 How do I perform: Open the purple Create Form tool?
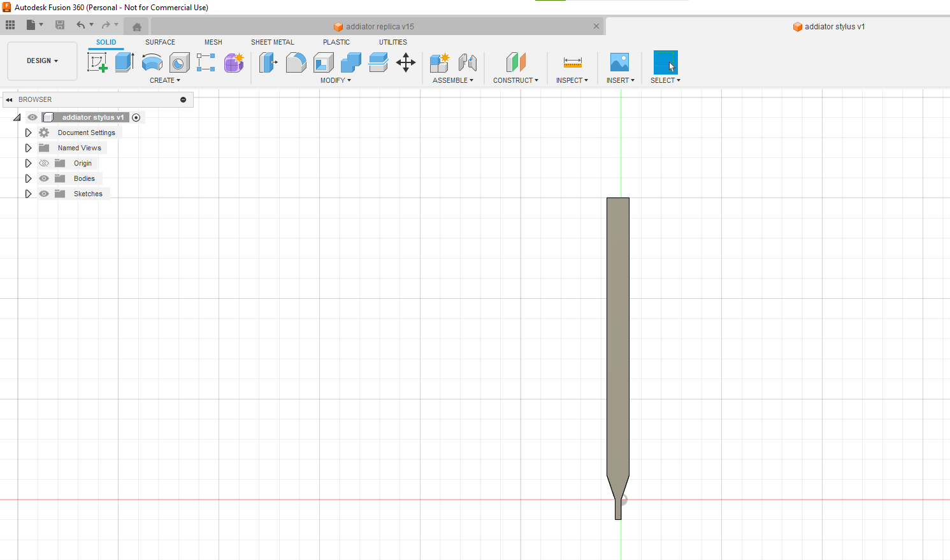[234, 62]
